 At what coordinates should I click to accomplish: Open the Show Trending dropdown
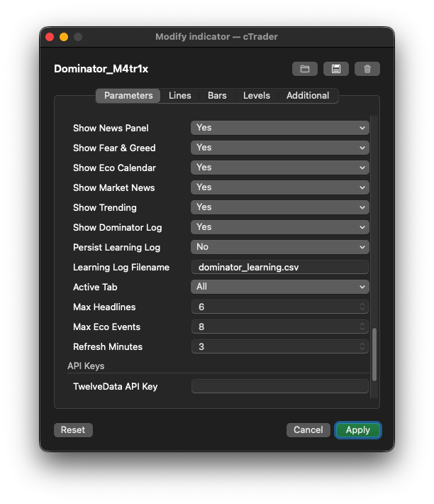(x=280, y=207)
